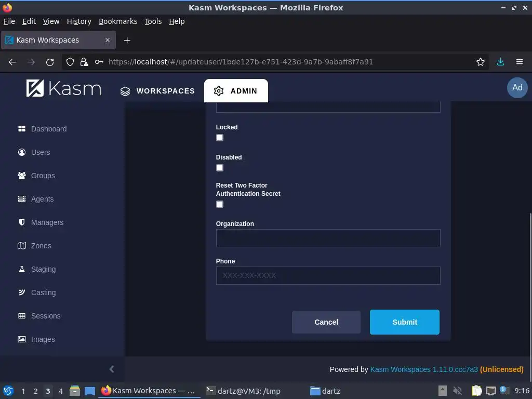Click the Cancel button
532x399 pixels.
click(x=326, y=322)
